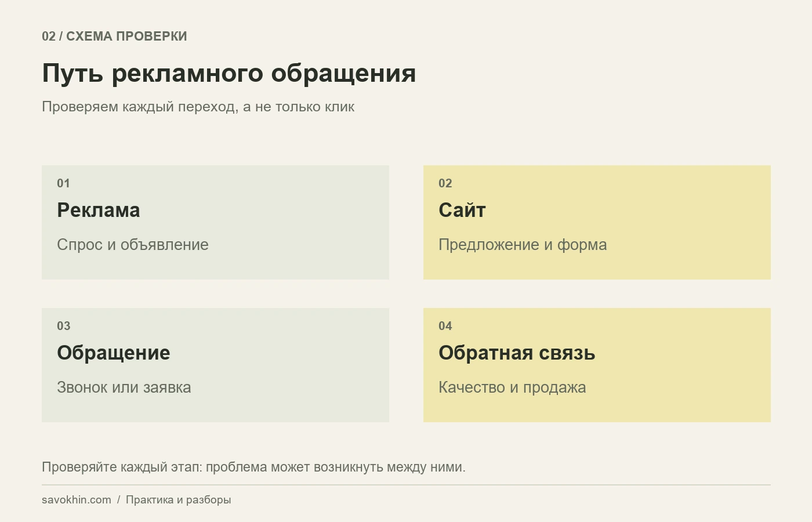
Task: Select the "Обращение" card title
Action: pyautogui.click(x=114, y=353)
